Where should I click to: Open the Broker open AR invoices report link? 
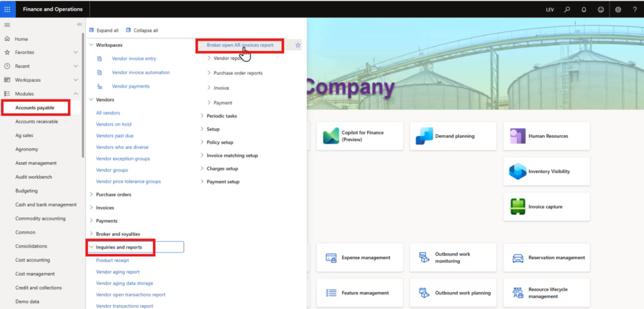point(240,45)
